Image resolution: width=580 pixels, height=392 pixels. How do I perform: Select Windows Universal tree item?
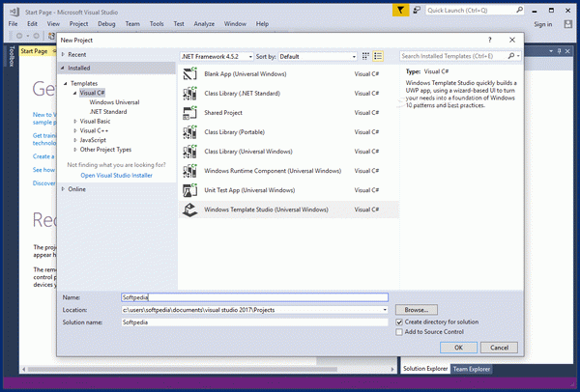coord(114,102)
